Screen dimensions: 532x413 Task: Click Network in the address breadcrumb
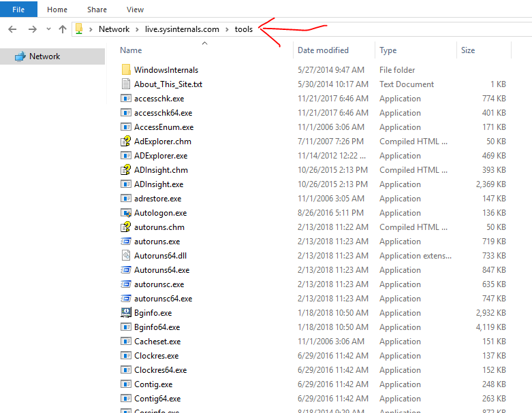point(114,29)
